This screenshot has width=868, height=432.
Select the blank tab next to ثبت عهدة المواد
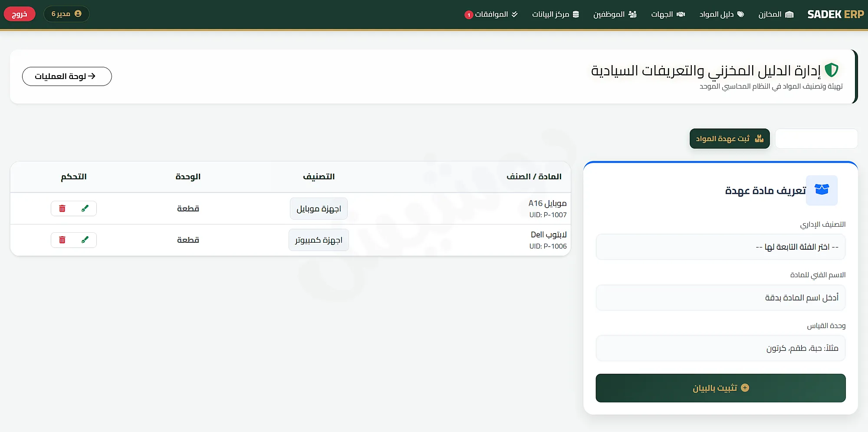tap(816, 139)
